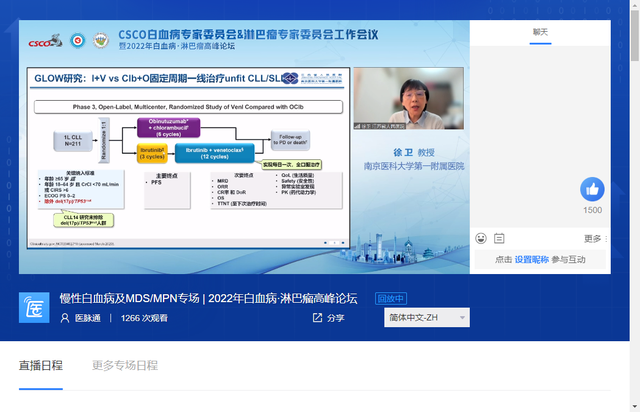Switch to the 更多专场日程 tab
Screen dimensions: 640x412
click(125, 366)
